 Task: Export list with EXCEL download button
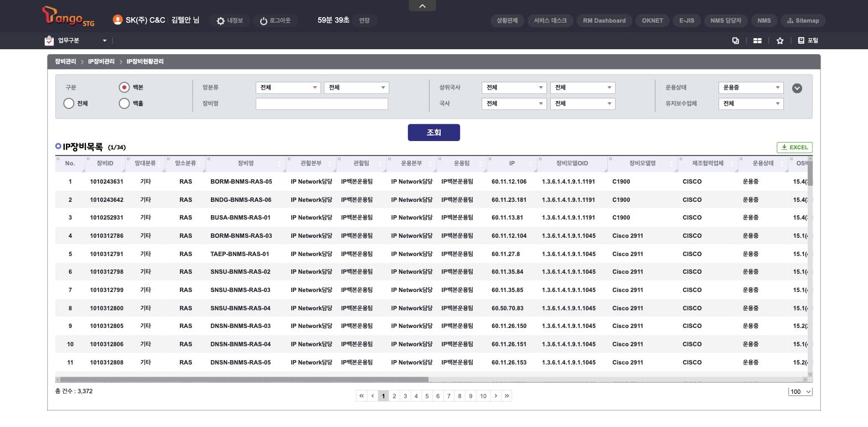point(794,147)
